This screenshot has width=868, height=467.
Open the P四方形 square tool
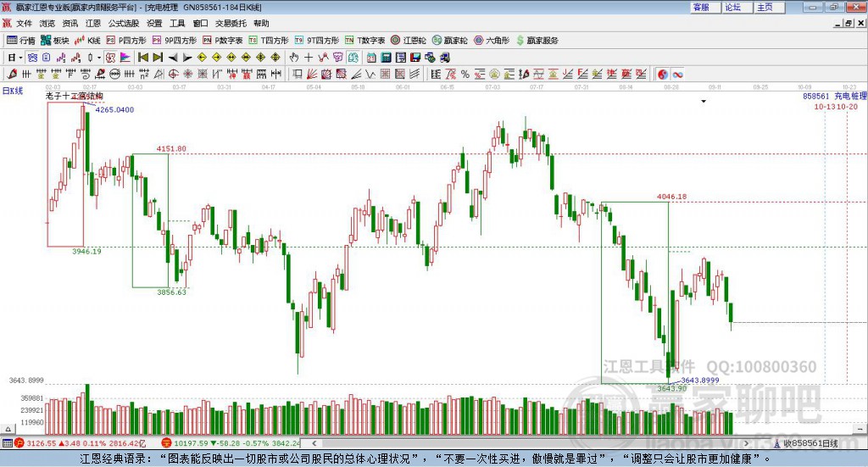pos(125,41)
